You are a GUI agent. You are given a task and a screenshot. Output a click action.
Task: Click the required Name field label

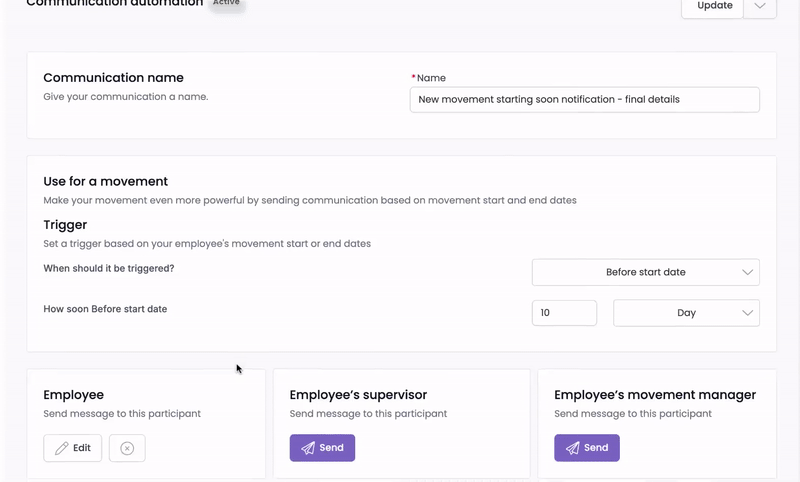coord(430,78)
